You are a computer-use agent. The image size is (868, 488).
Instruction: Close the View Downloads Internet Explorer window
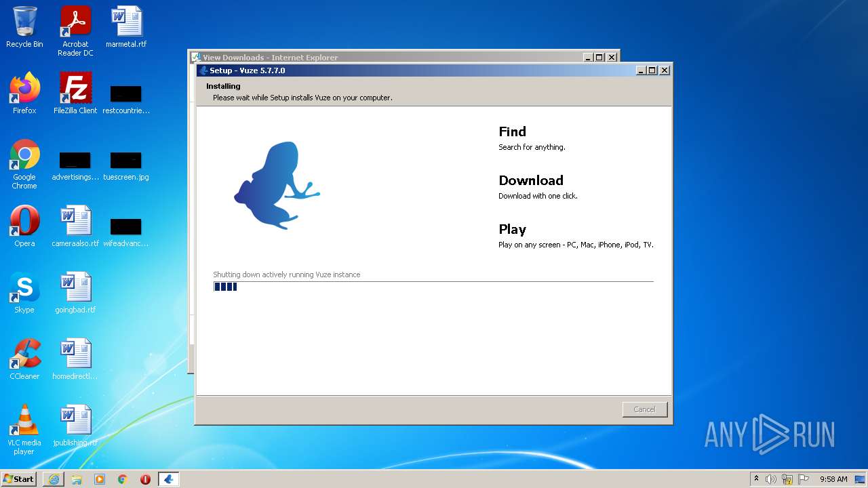[612, 58]
